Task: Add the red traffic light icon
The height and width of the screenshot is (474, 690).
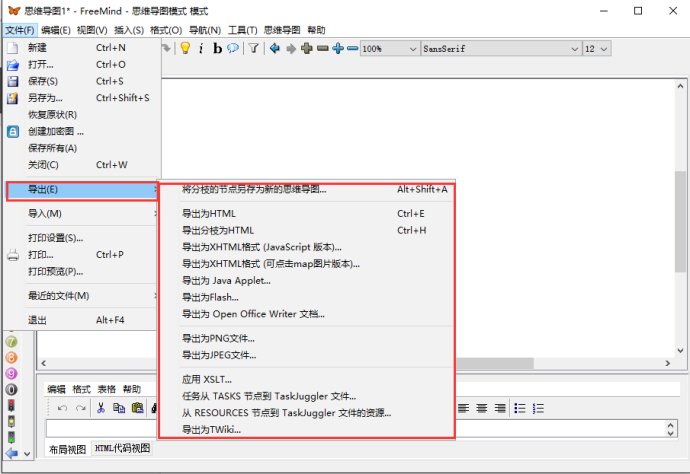Action: 11,405
